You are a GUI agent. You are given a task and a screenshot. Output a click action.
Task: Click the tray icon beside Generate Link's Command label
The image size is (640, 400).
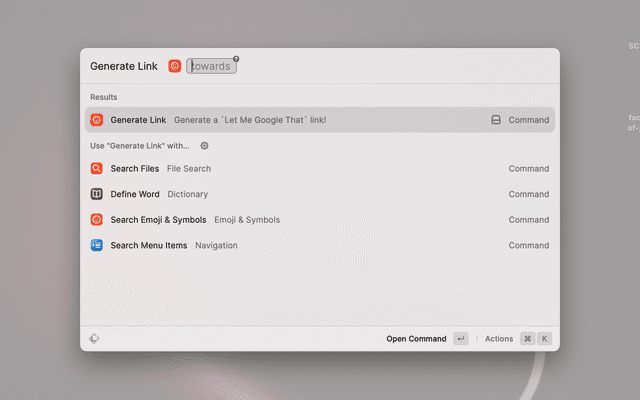pyautogui.click(x=495, y=120)
